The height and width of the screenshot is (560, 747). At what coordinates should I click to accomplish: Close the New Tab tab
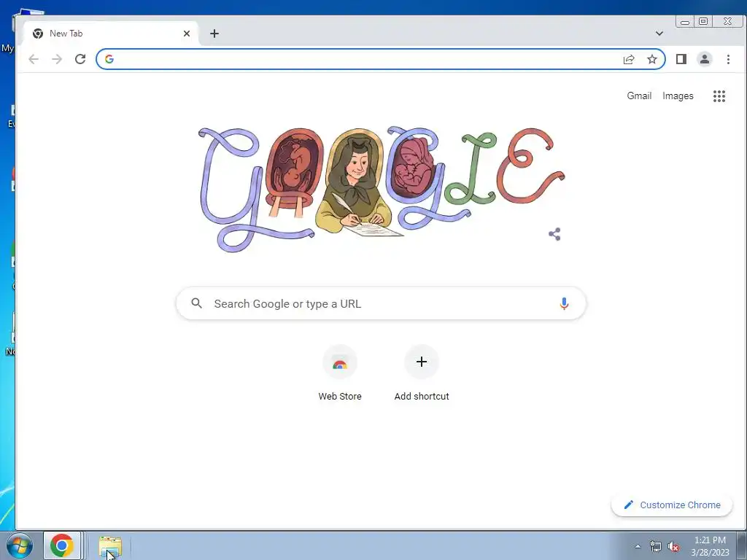coord(187,34)
